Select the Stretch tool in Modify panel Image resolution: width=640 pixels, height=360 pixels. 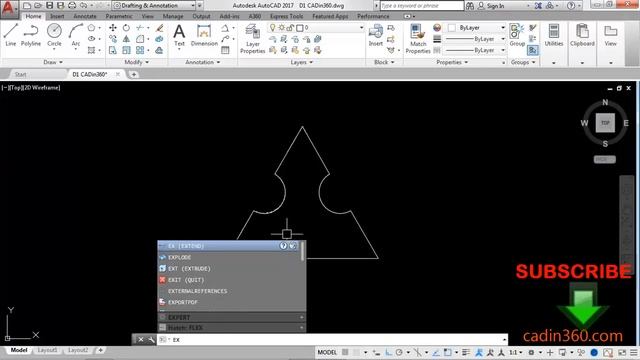(x=113, y=51)
